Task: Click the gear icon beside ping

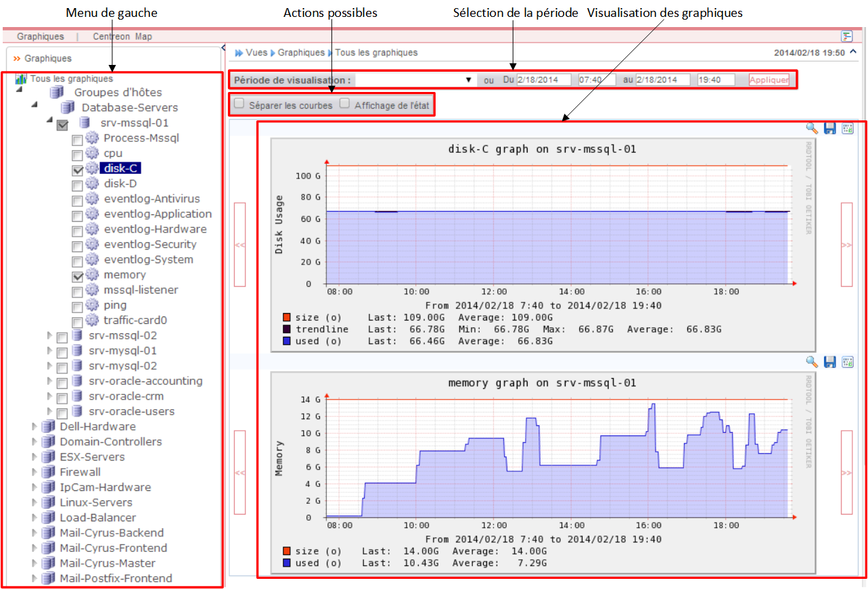Action: click(92, 305)
